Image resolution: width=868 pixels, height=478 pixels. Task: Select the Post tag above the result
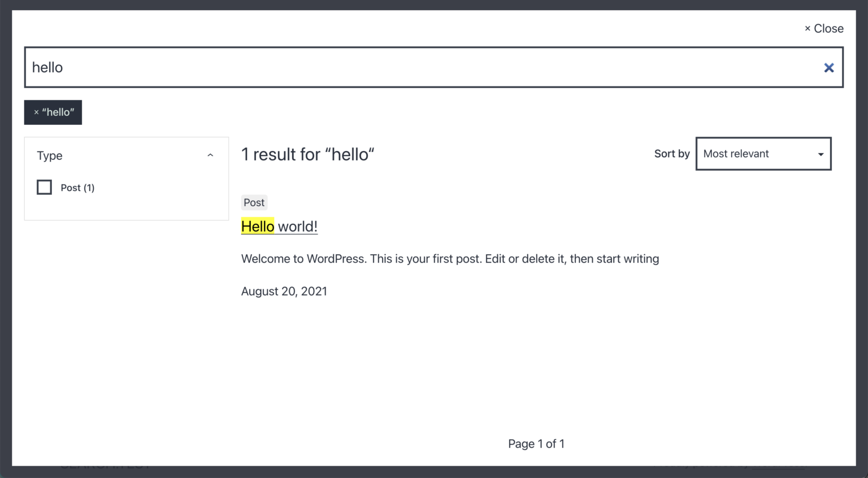[254, 202]
